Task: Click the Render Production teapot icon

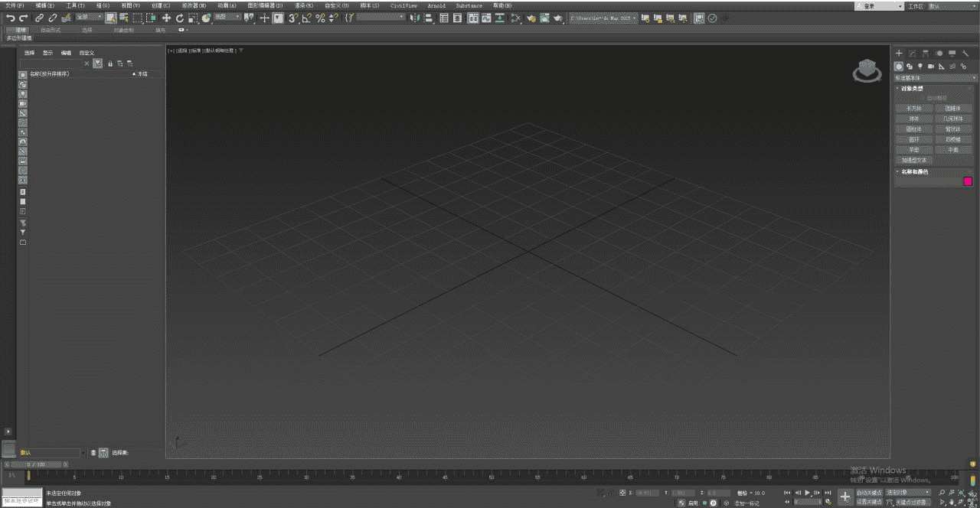Action: [x=558, y=18]
